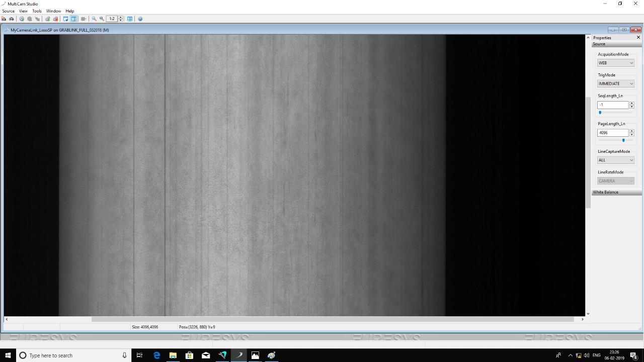Click the second toolbar camera icon

pyautogui.click(x=11, y=19)
